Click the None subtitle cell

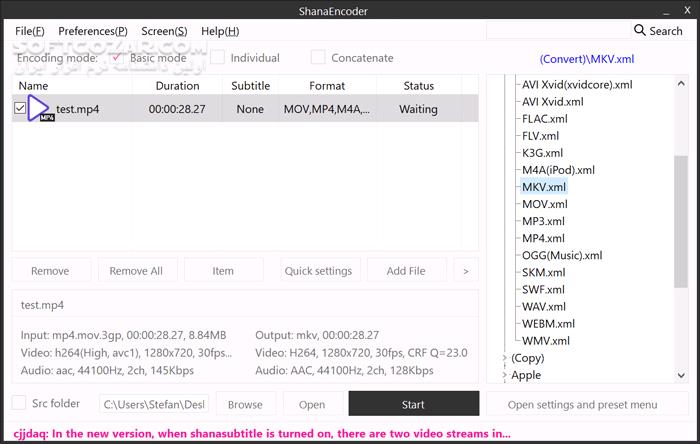tap(250, 109)
